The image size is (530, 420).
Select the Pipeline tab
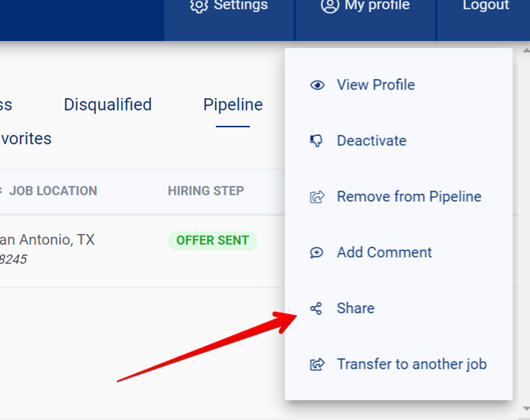[233, 104]
